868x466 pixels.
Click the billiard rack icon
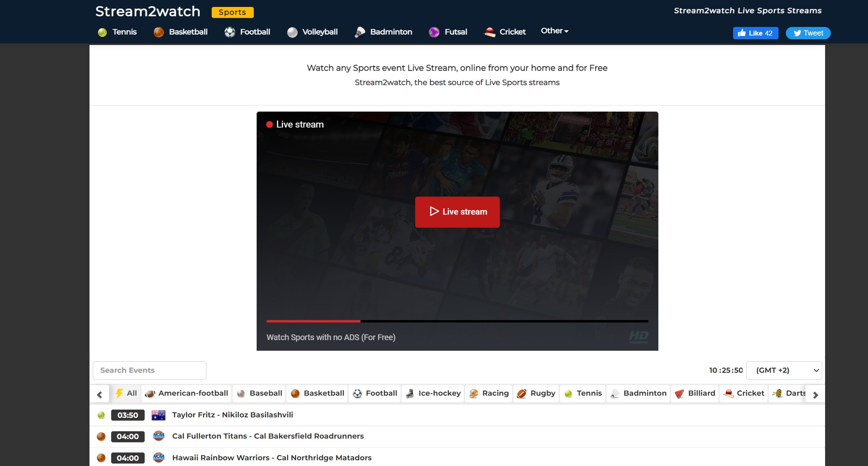click(679, 394)
